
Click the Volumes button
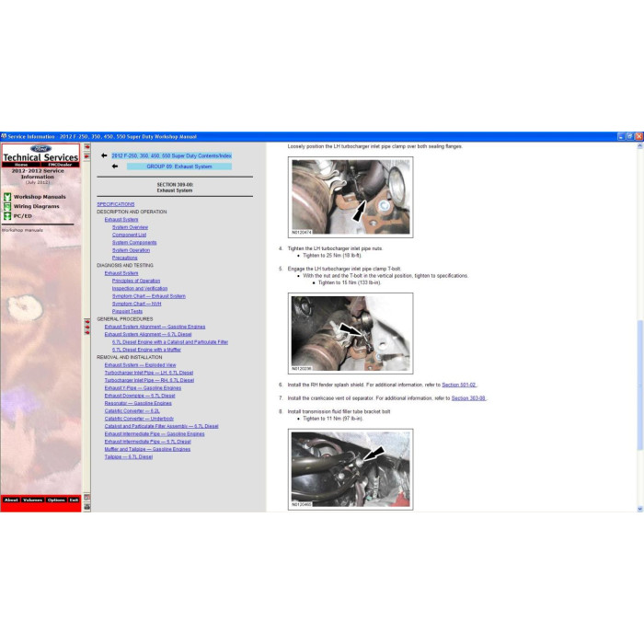pyautogui.click(x=32, y=500)
